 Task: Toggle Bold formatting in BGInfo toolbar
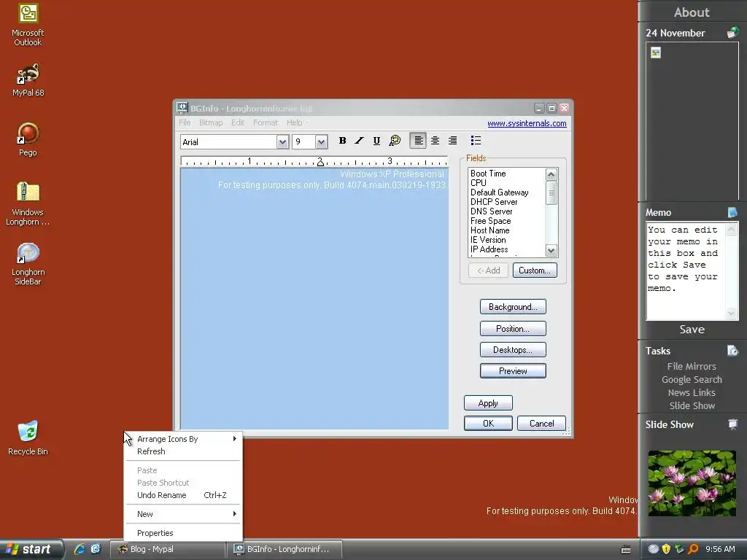pyautogui.click(x=342, y=141)
